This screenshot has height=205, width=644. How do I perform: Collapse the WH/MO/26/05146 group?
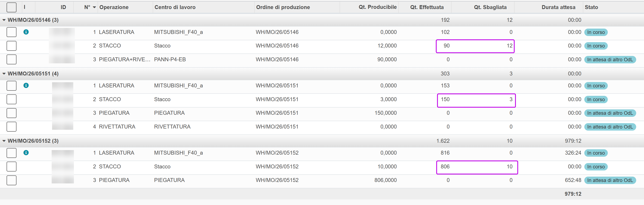[x=4, y=20]
